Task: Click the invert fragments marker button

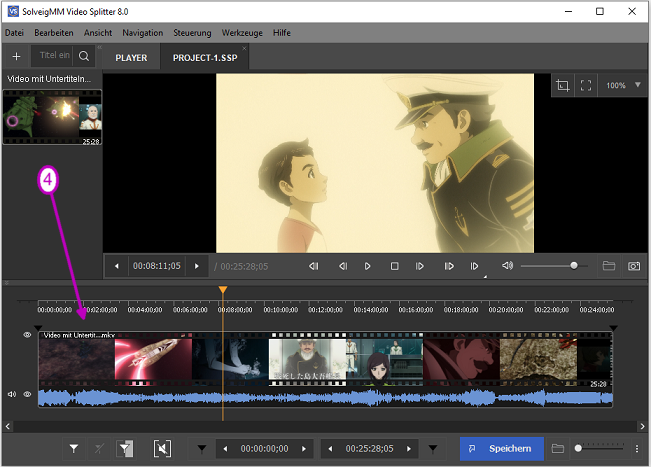Action: point(125,449)
